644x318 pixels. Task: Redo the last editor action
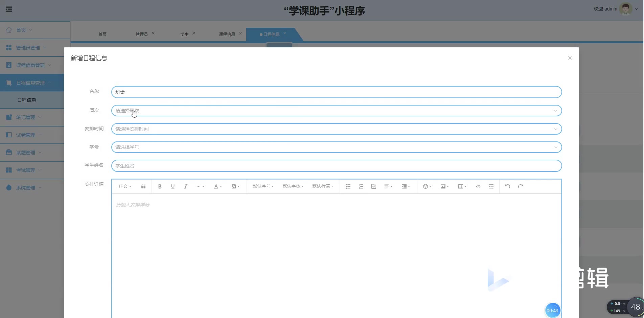point(521,186)
